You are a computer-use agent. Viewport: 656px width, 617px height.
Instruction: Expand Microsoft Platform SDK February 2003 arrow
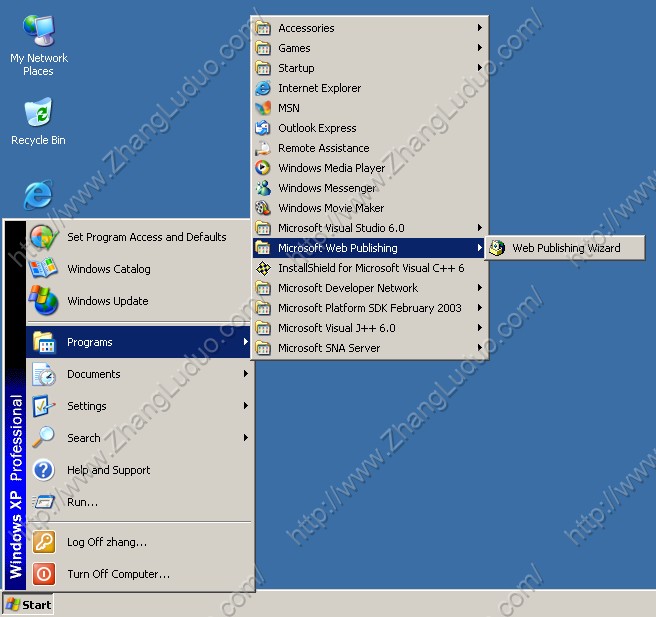pyautogui.click(x=480, y=308)
